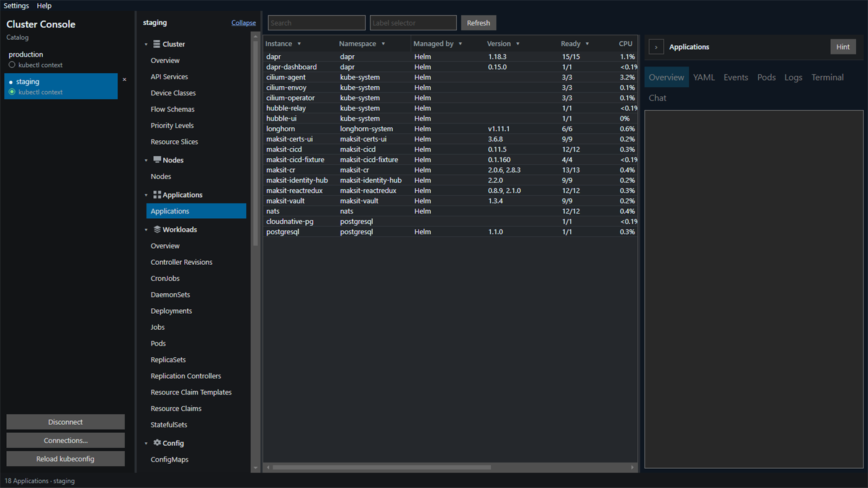The height and width of the screenshot is (488, 868).
Task: Collapse the Applications details panel chevron
Action: 656,47
